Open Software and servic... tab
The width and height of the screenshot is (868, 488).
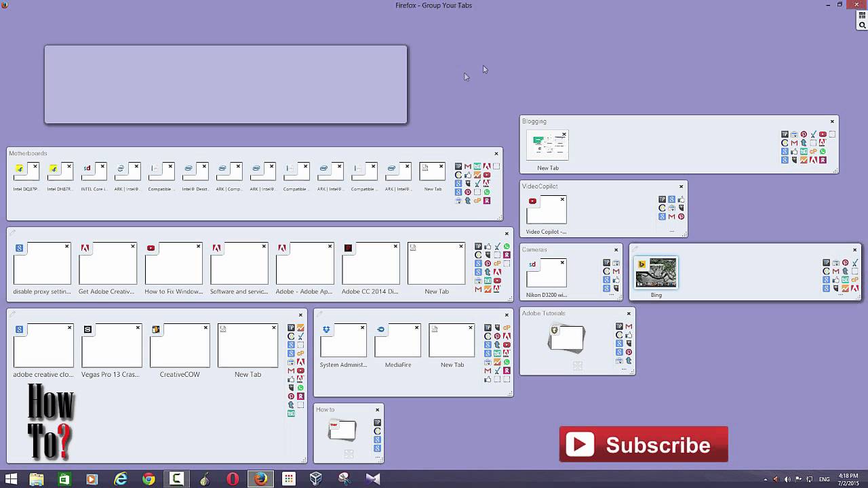coord(239,264)
